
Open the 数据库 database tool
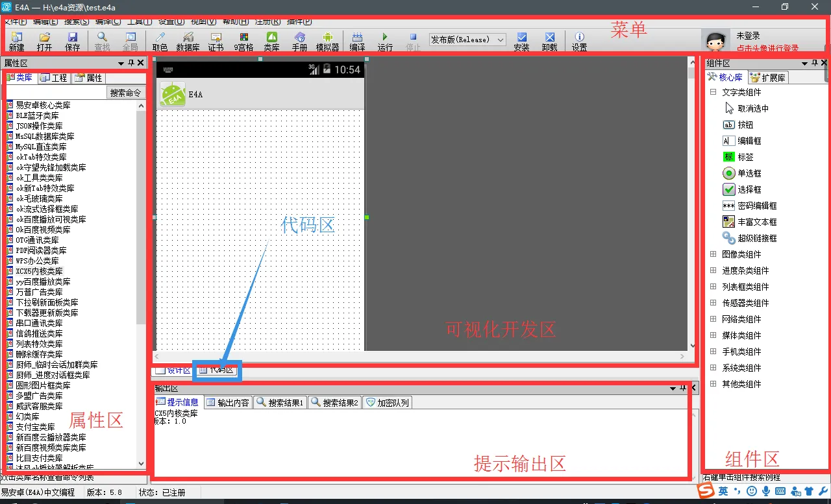(x=188, y=42)
